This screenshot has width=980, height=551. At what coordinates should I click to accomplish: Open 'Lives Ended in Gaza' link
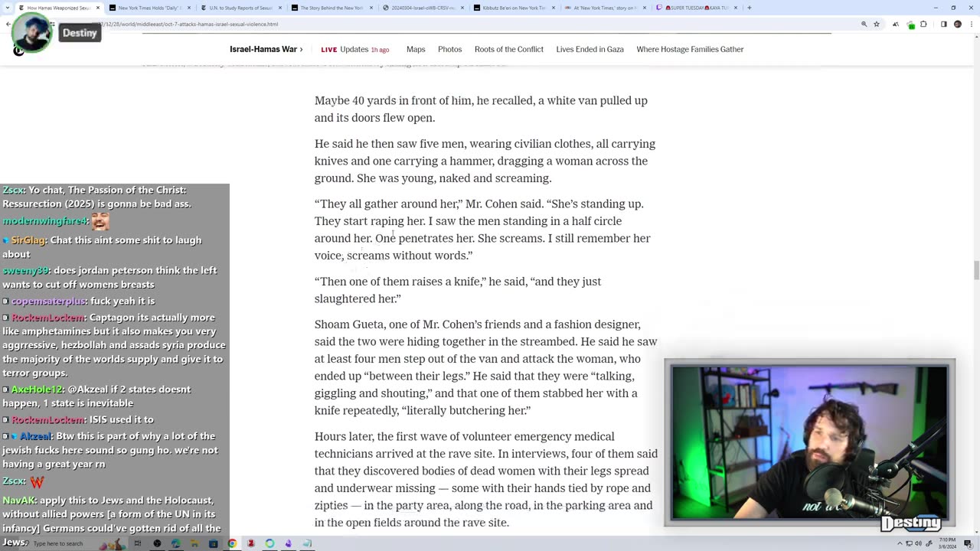[x=590, y=49]
